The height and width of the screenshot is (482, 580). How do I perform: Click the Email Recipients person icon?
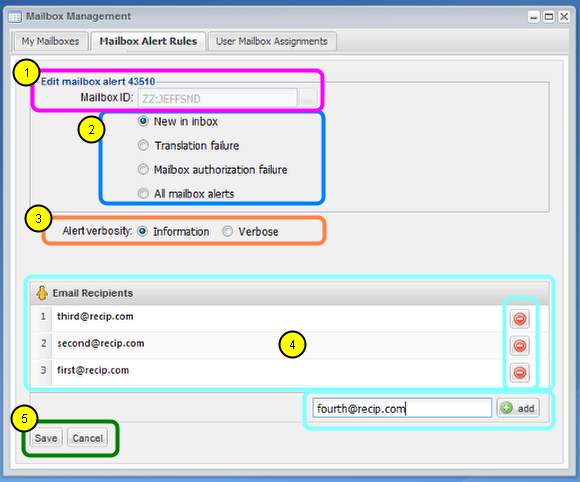[42, 293]
